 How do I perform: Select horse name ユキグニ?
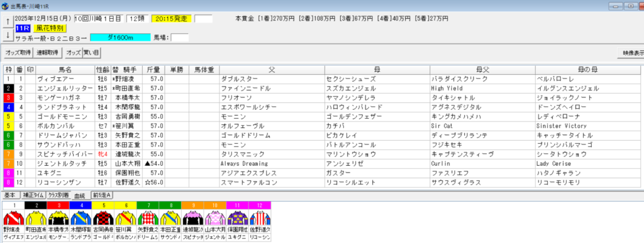(50, 173)
